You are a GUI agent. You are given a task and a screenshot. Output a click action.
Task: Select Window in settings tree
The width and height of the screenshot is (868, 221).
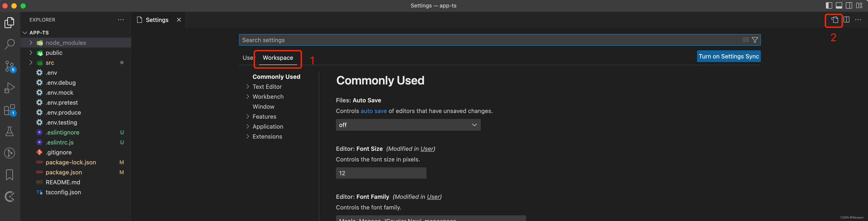point(263,106)
